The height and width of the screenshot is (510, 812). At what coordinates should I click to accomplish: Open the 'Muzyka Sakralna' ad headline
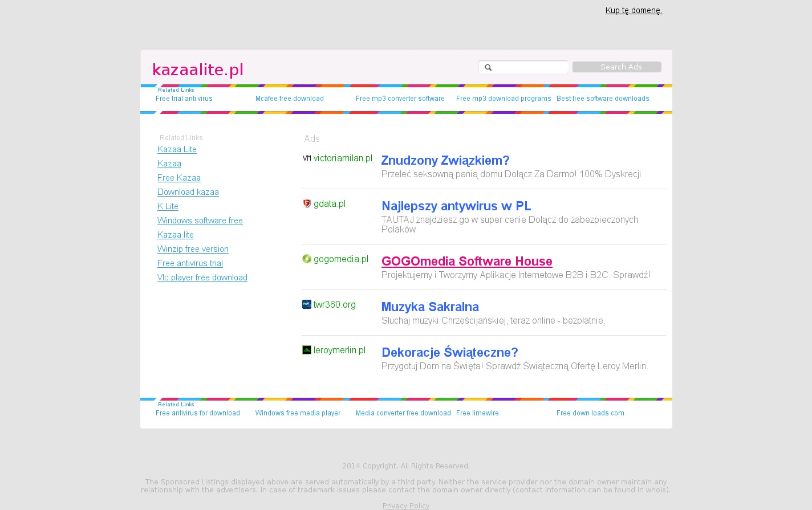click(x=429, y=307)
